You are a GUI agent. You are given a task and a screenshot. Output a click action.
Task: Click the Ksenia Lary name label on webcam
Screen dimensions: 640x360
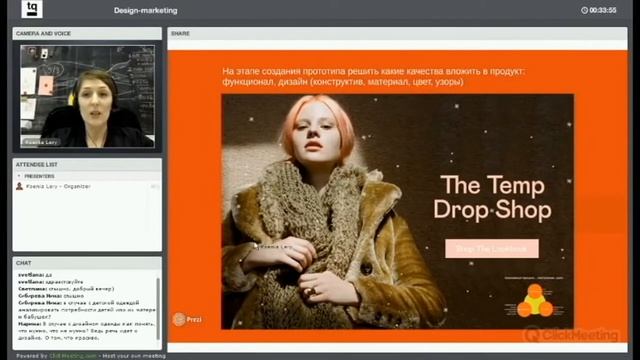tap(41, 142)
